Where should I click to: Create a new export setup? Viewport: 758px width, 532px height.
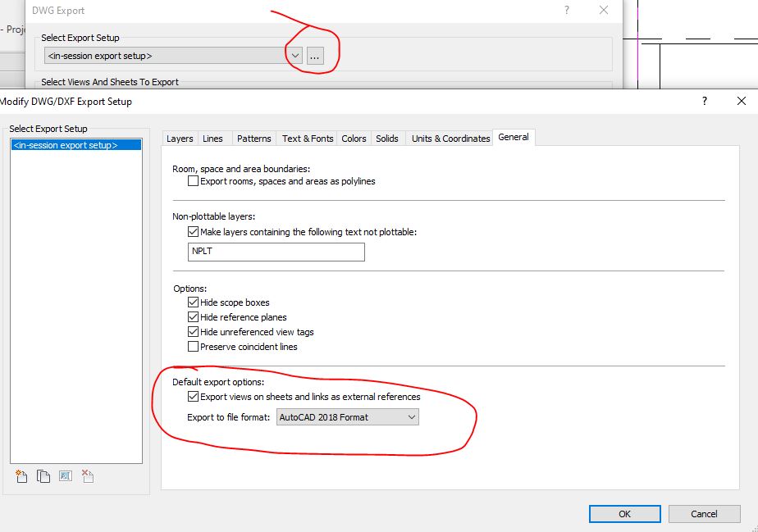click(21, 476)
